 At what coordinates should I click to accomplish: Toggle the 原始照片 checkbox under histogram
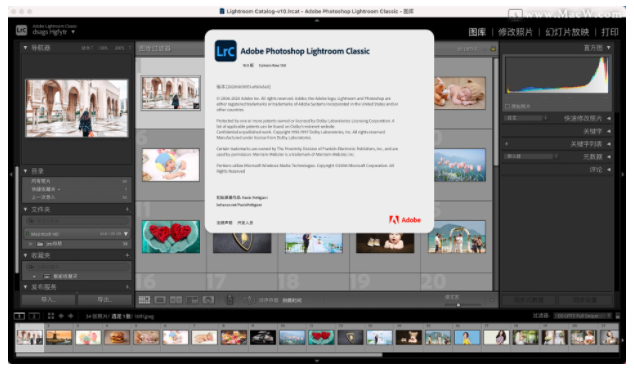[507, 106]
